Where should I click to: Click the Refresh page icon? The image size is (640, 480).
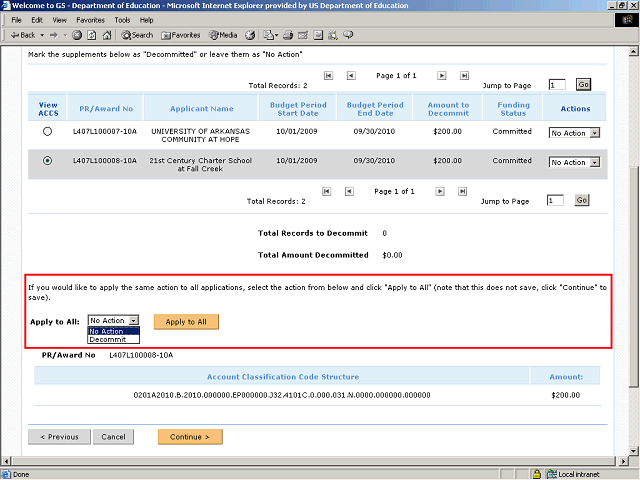[x=90, y=35]
